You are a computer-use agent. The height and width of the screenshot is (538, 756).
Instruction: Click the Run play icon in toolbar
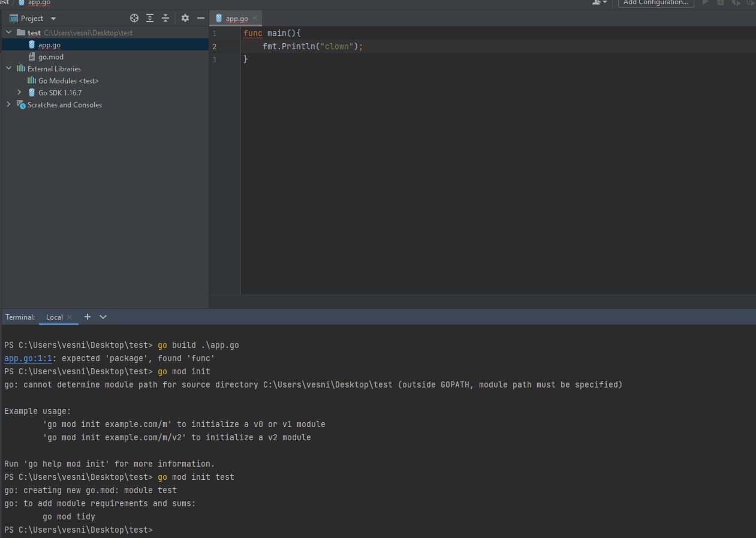pyautogui.click(x=705, y=2)
